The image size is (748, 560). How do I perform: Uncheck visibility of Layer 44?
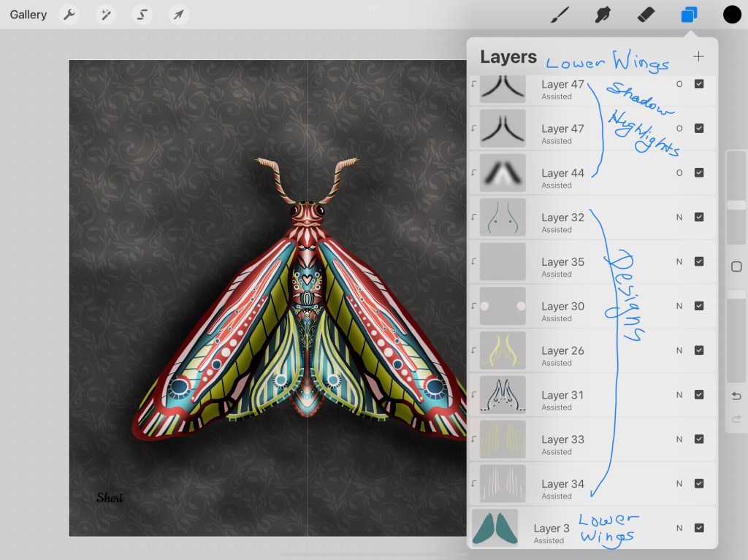699,172
